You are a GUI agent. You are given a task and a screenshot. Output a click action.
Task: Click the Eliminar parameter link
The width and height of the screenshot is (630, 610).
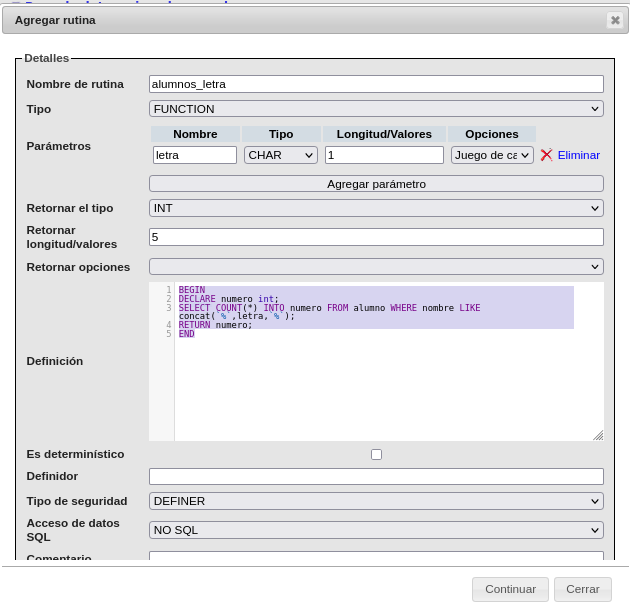pos(579,155)
